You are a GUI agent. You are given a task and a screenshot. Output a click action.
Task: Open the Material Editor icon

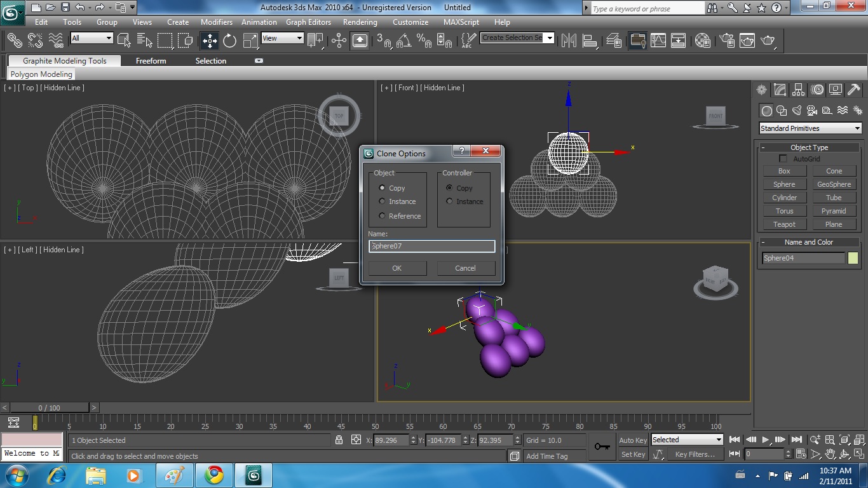[702, 41]
